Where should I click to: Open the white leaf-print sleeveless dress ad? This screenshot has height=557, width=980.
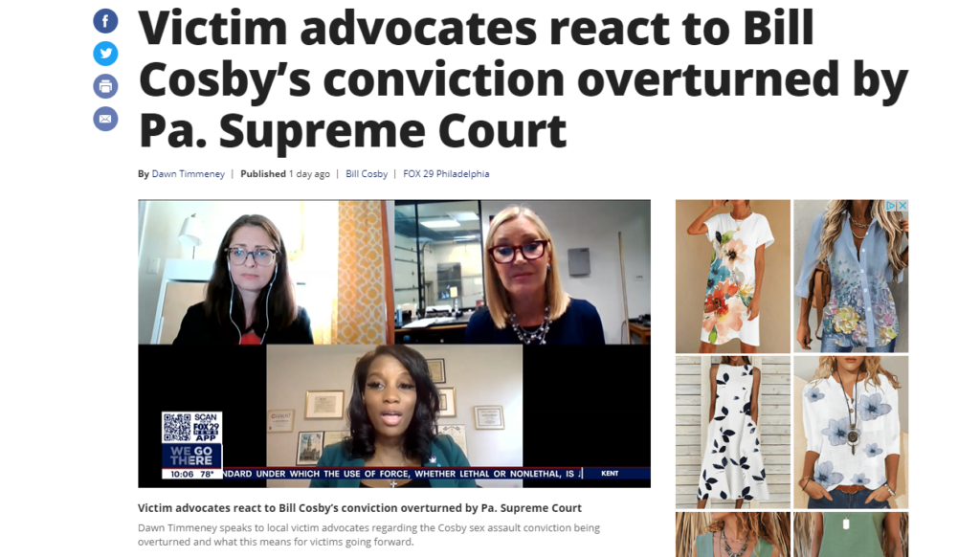(733, 433)
